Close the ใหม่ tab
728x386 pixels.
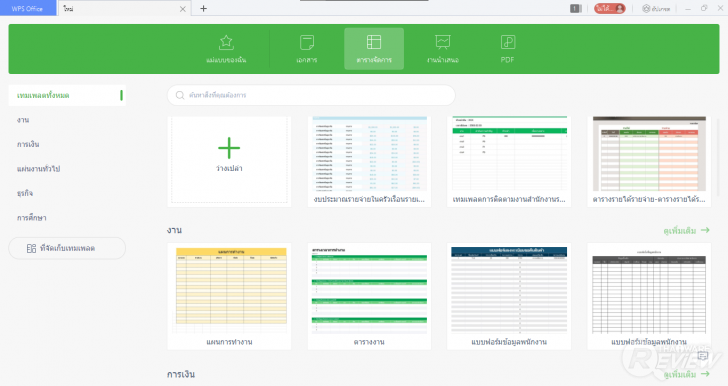pyautogui.click(x=182, y=9)
